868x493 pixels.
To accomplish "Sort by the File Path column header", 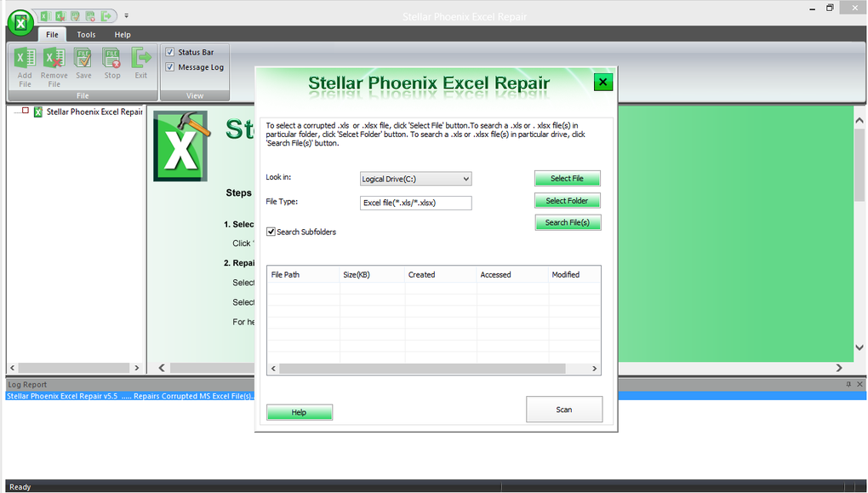I will pyautogui.click(x=303, y=275).
